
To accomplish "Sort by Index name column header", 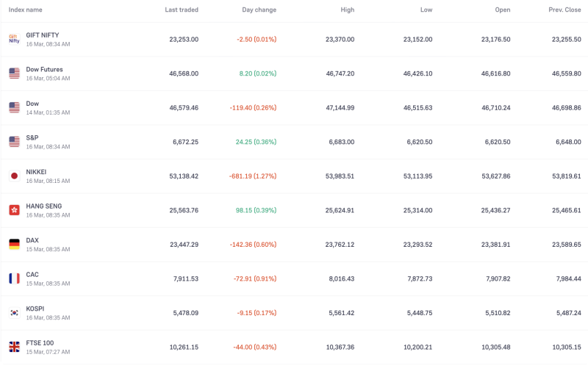I will (26, 10).
